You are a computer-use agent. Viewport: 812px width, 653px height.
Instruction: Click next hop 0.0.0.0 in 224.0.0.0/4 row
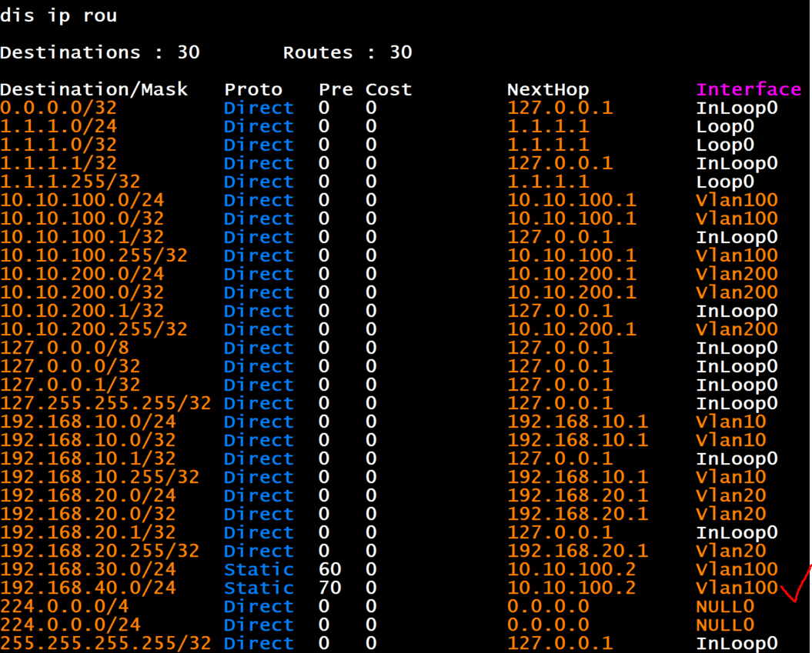pyautogui.click(x=548, y=606)
